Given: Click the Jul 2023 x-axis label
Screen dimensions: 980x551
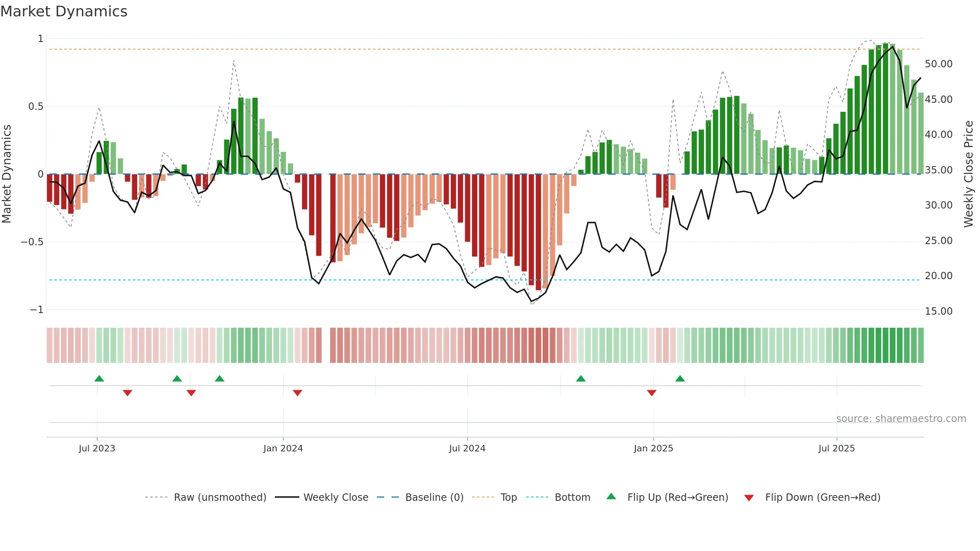Looking at the screenshot, I should tap(97, 448).
